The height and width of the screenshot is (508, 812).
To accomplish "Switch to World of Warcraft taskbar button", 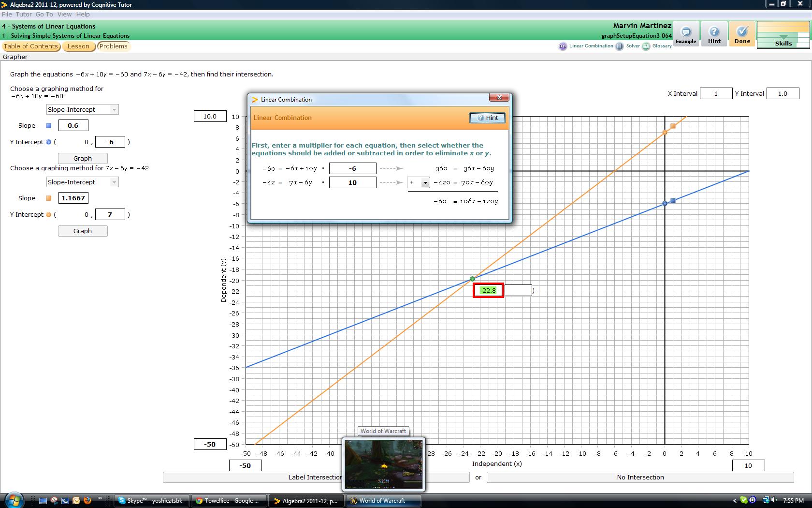I will (x=383, y=501).
